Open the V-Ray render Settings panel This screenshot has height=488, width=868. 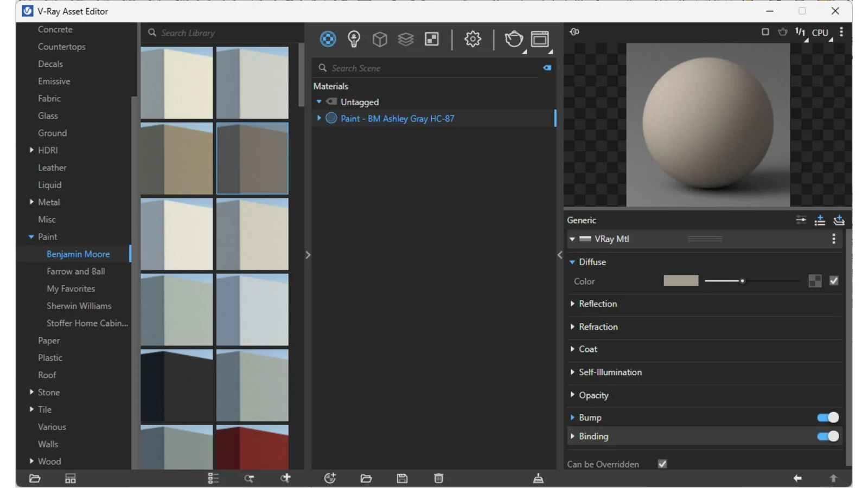coord(473,38)
